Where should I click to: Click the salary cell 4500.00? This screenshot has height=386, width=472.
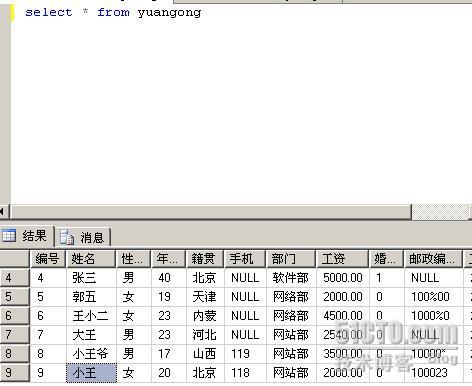tap(343, 316)
